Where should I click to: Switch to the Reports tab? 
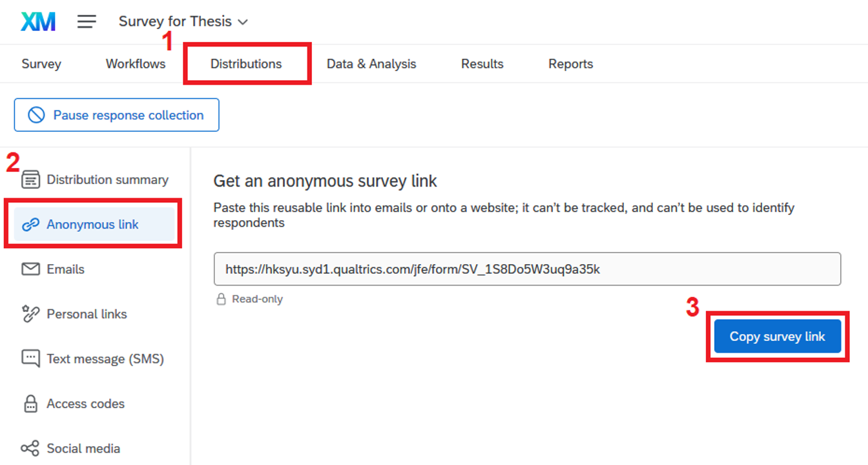point(570,64)
